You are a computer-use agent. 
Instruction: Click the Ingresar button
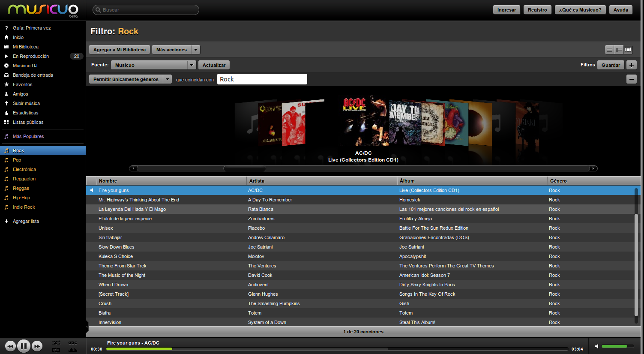click(x=506, y=10)
